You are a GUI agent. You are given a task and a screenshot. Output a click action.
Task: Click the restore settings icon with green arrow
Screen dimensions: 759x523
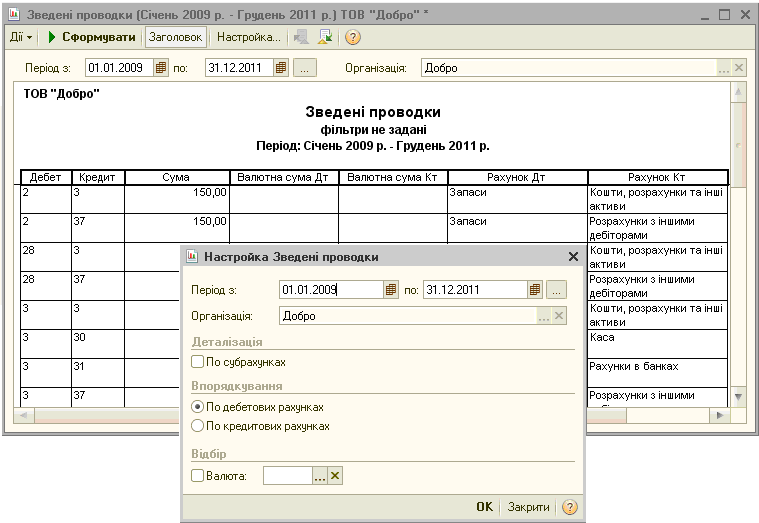point(325,37)
